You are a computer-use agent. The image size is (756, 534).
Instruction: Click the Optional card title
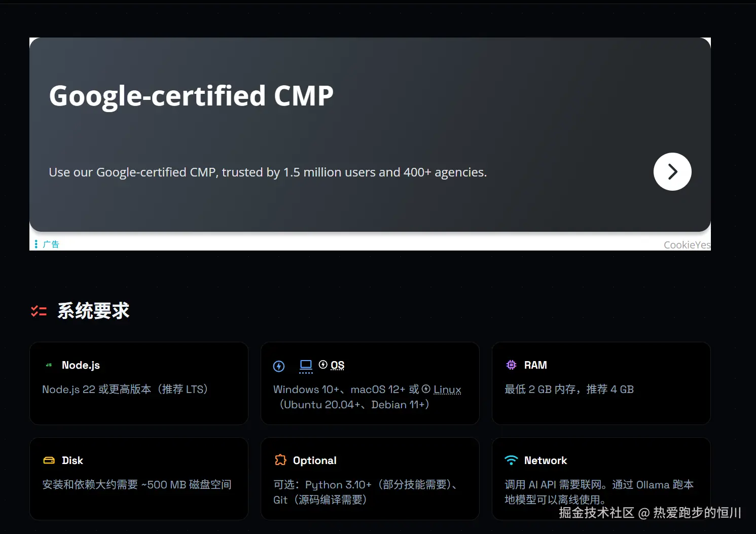point(315,460)
